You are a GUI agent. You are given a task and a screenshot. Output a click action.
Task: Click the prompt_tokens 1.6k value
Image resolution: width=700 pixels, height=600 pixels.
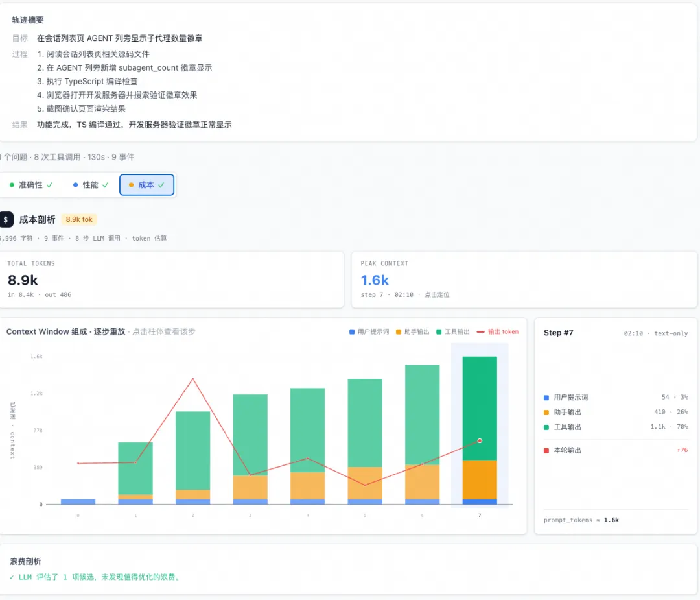click(x=611, y=520)
